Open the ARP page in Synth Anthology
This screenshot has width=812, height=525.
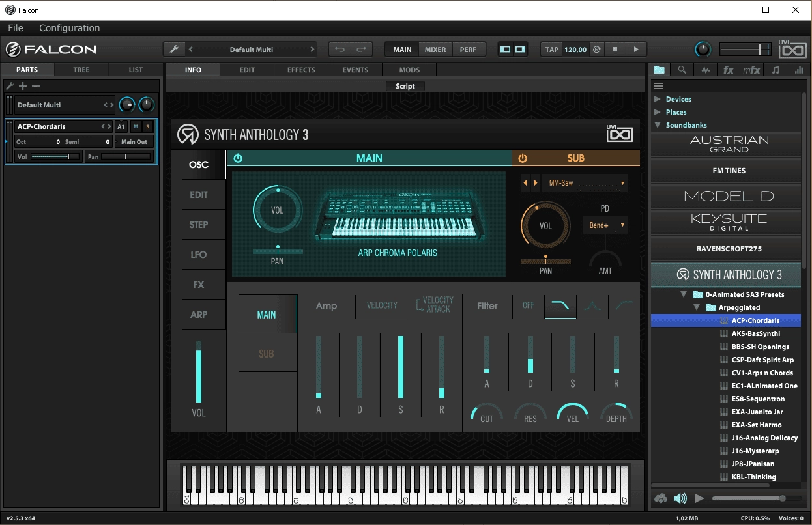[x=199, y=315]
